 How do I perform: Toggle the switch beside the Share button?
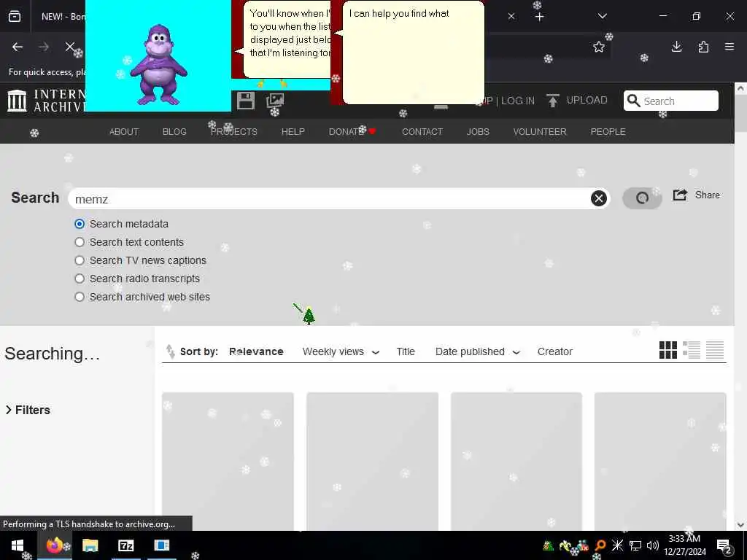642,198
